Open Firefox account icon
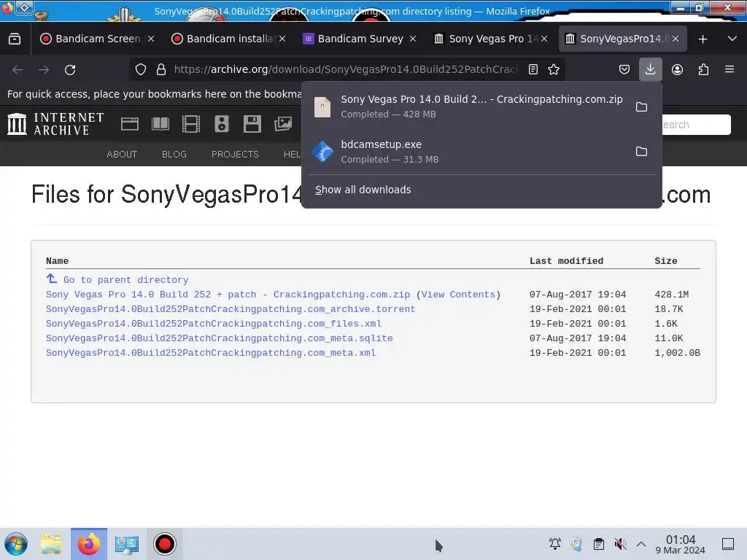Image resolution: width=747 pixels, height=560 pixels. pos(677,69)
